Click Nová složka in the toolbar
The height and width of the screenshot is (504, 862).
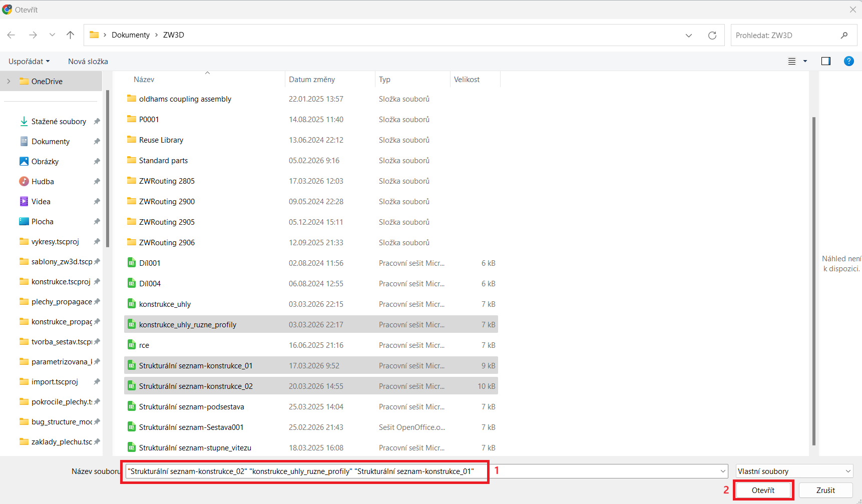tap(88, 61)
